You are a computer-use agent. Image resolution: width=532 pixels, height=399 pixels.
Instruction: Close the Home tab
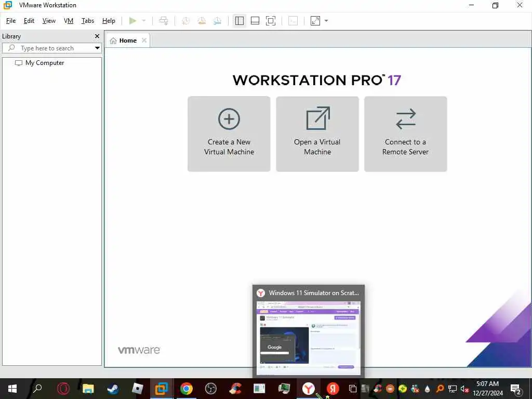144,41
